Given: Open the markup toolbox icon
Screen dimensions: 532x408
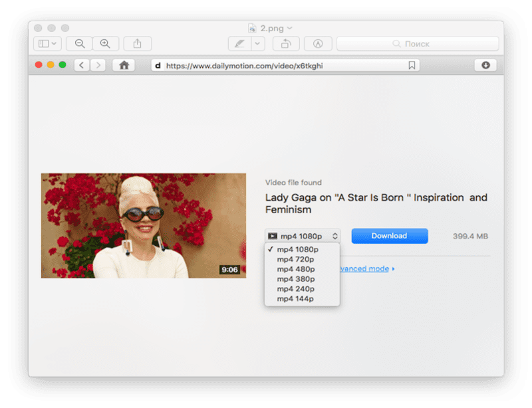Looking at the screenshot, I should click(x=318, y=44).
